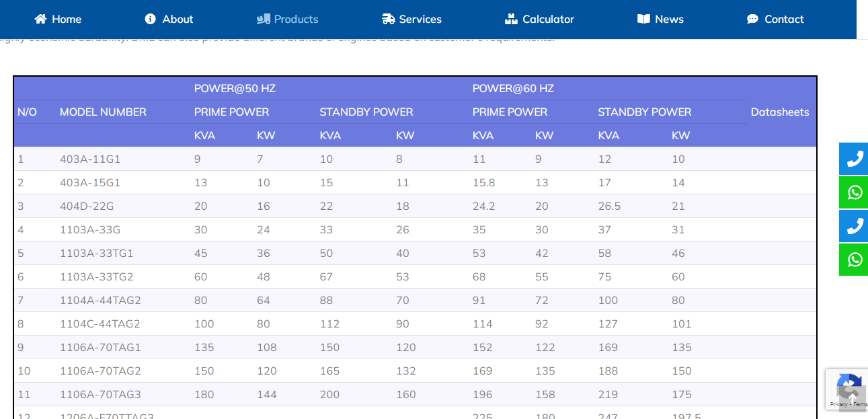Image resolution: width=868 pixels, height=419 pixels.
Task: Click model 403A-11G1 cell
Action: (90, 159)
